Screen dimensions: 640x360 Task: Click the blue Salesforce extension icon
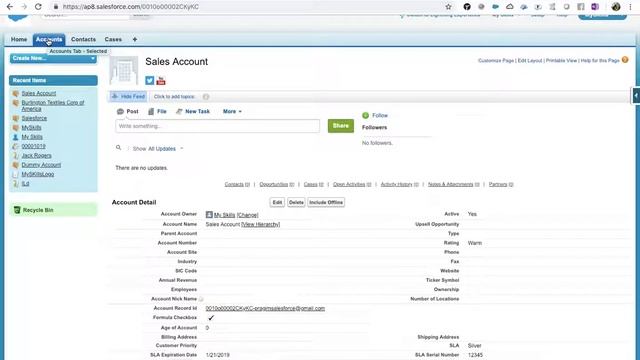495,7
